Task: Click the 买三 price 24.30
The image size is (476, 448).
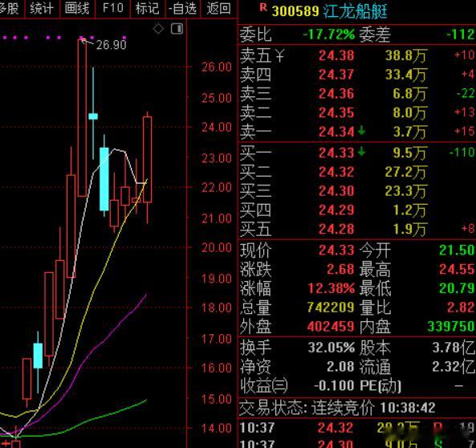Action: (x=336, y=191)
